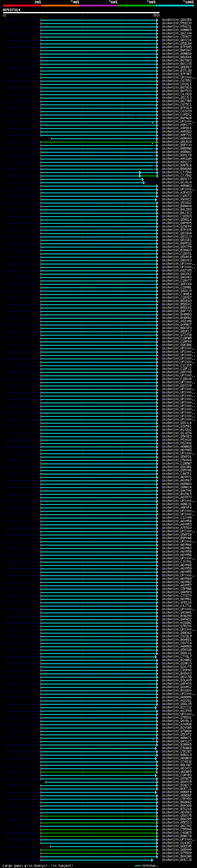Click the query end position 393
Screen dimensions: 197x868
pos(155,15)
